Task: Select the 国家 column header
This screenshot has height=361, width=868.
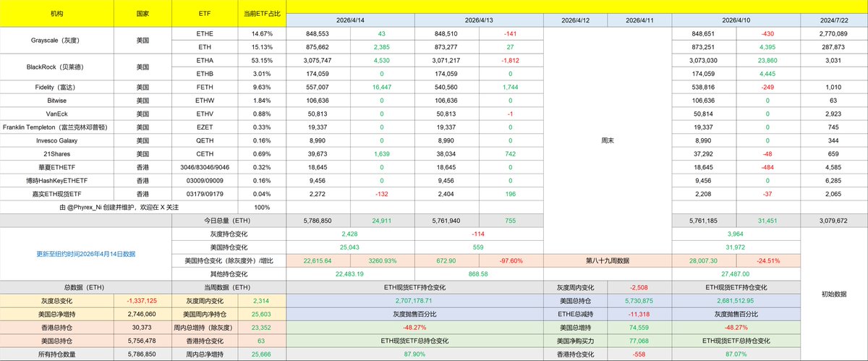Action: [142, 14]
